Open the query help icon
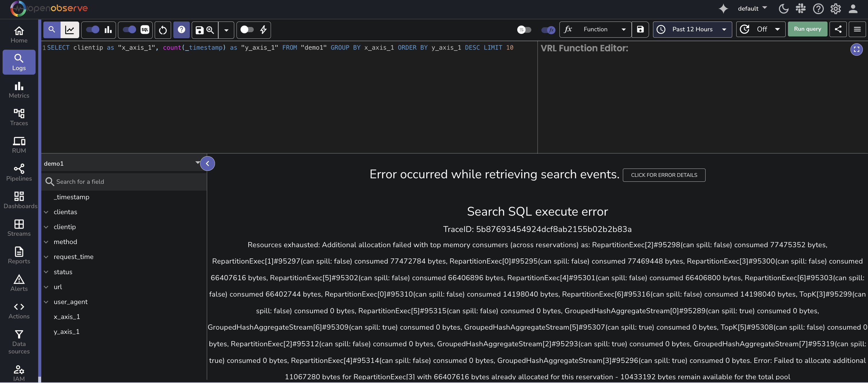The image size is (868, 383). [181, 30]
